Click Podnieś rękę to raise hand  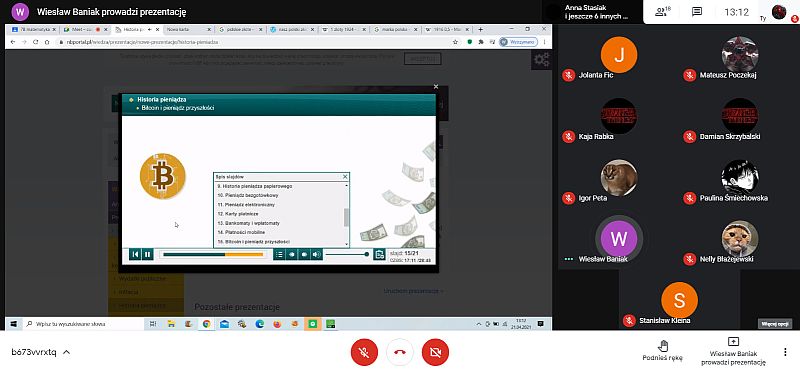pyautogui.click(x=662, y=351)
